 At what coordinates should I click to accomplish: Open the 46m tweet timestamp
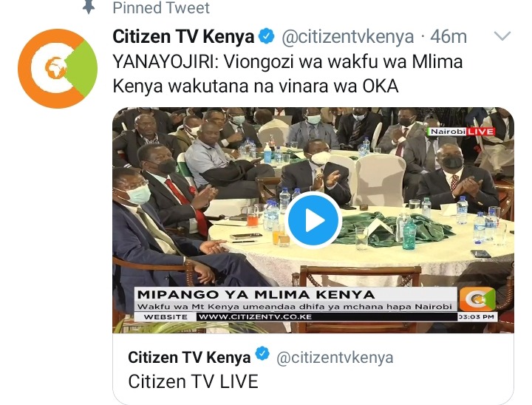click(449, 37)
